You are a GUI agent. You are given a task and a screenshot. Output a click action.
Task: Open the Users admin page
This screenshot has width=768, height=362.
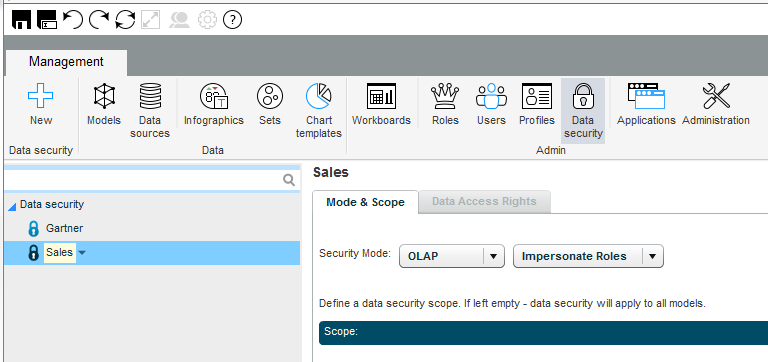[x=491, y=104]
